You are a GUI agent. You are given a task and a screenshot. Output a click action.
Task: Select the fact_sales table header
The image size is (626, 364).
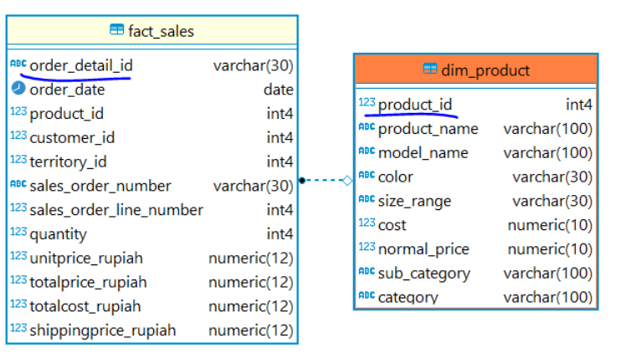[152, 31]
